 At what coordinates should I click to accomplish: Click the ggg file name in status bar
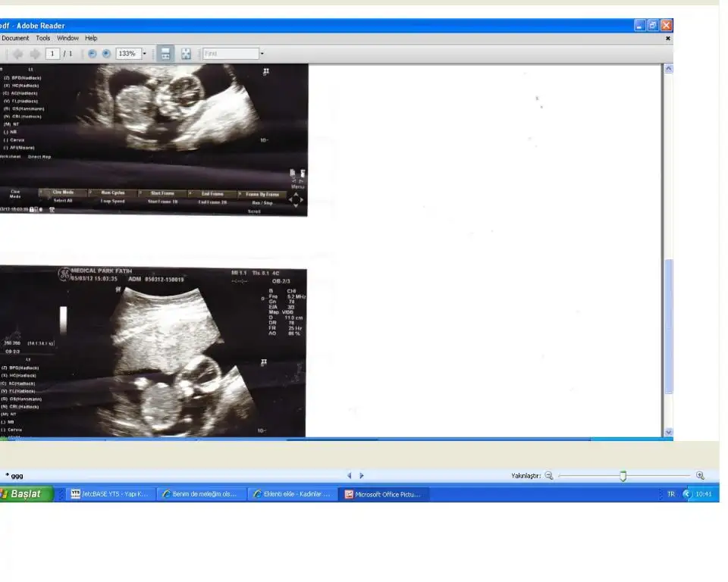[x=17, y=476]
